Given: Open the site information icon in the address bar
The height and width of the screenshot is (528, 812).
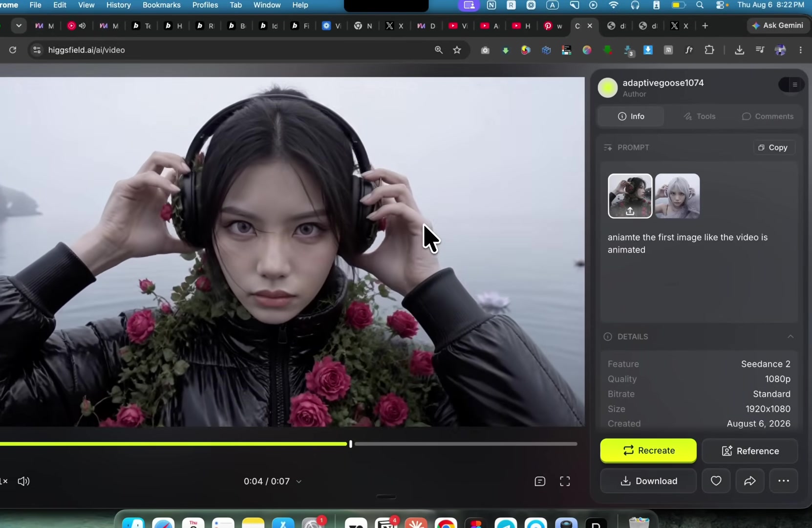Looking at the screenshot, I should pos(37,50).
